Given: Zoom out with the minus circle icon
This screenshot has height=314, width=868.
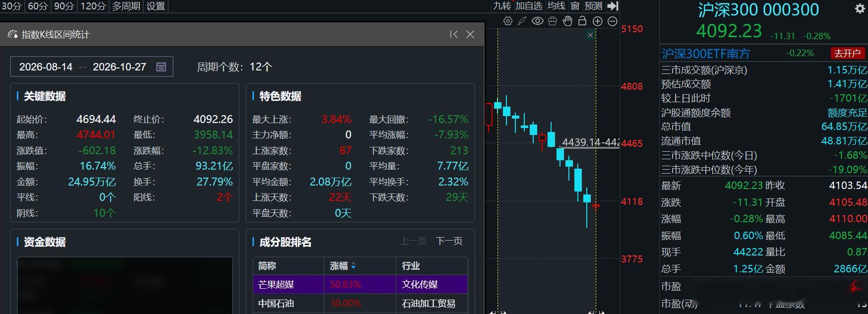Looking at the screenshot, I should [x=613, y=21].
